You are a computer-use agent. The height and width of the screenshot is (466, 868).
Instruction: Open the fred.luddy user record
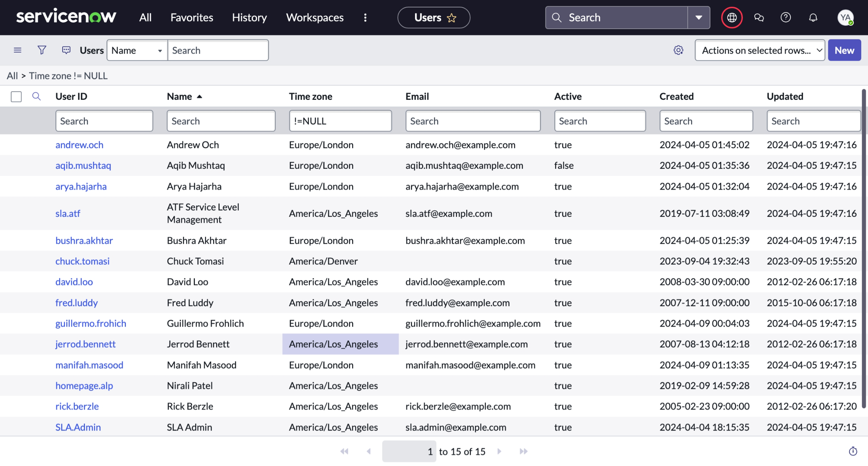pos(76,303)
